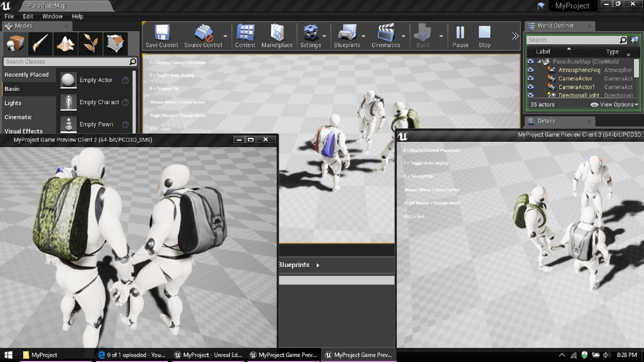Open the Window menu
This screenshot has width=644, height=362.
point(52,16)
